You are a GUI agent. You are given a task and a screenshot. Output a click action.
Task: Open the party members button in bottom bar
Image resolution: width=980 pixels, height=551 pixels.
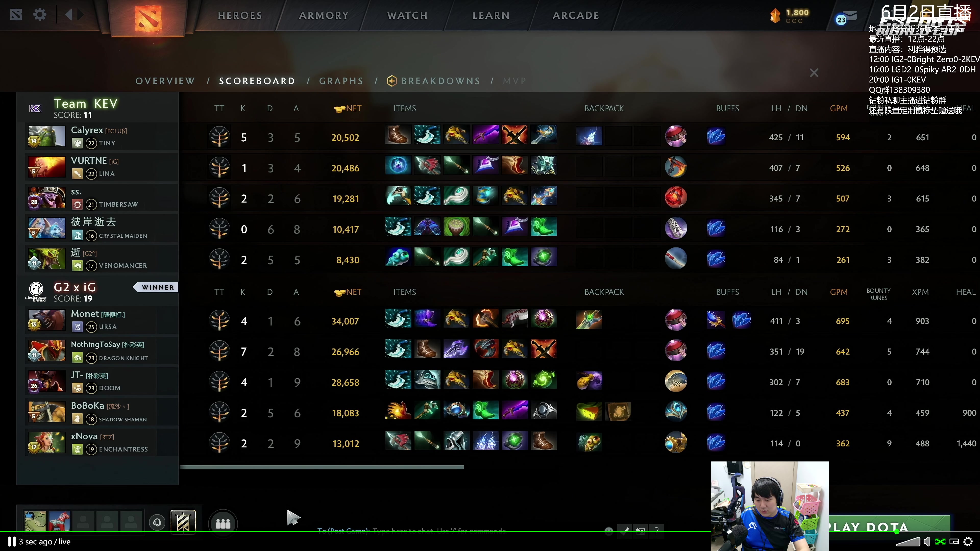tap(223, 524)
